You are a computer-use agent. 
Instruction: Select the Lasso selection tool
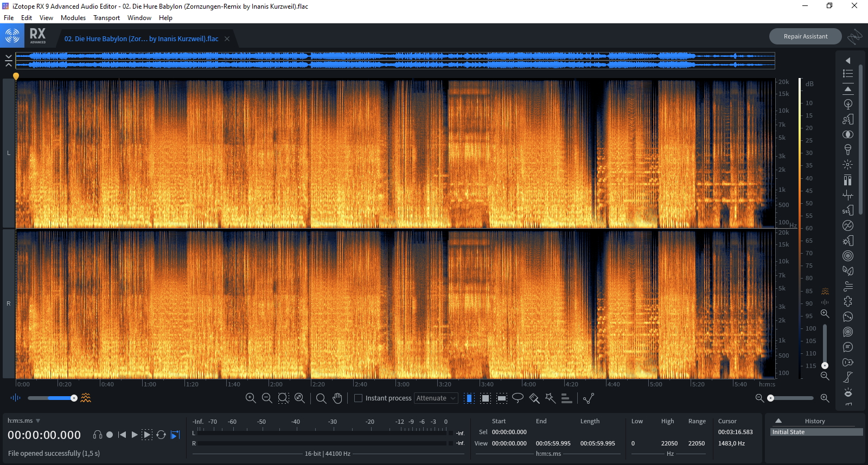point(518,398)
